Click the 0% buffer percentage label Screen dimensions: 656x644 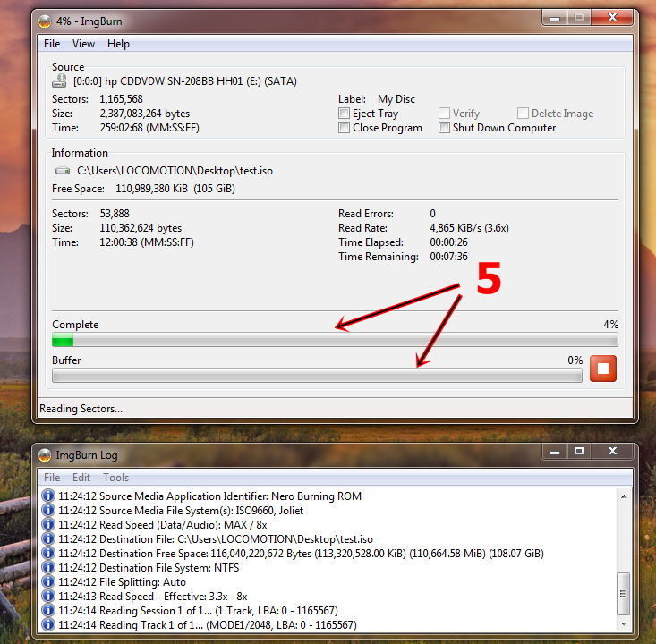pyautogui.click(x=575, y=360)
